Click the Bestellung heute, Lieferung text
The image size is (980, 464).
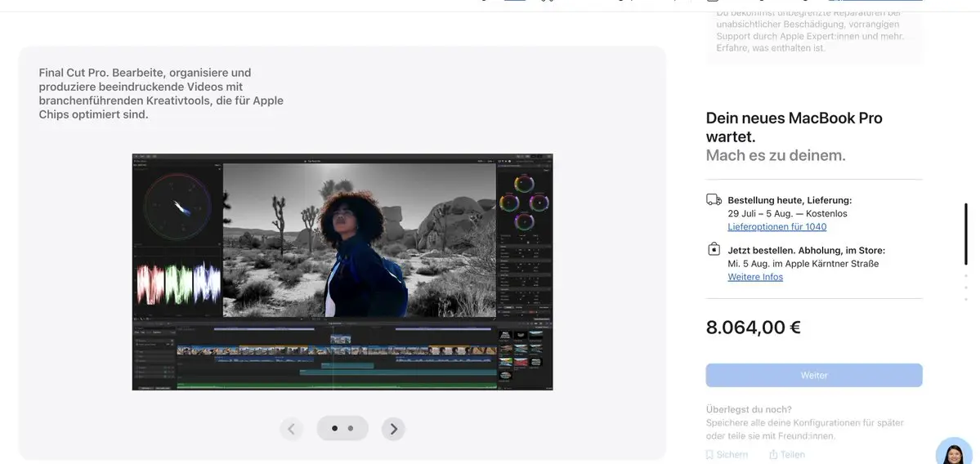790,200
